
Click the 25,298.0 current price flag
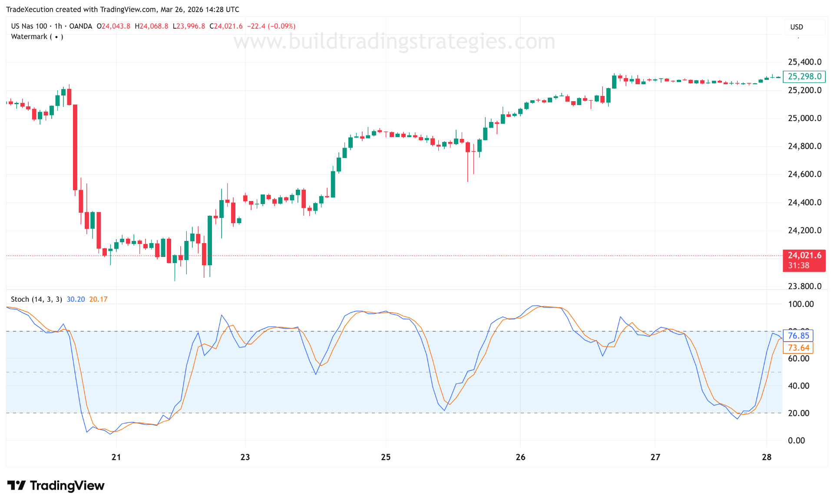coord(804,76)
